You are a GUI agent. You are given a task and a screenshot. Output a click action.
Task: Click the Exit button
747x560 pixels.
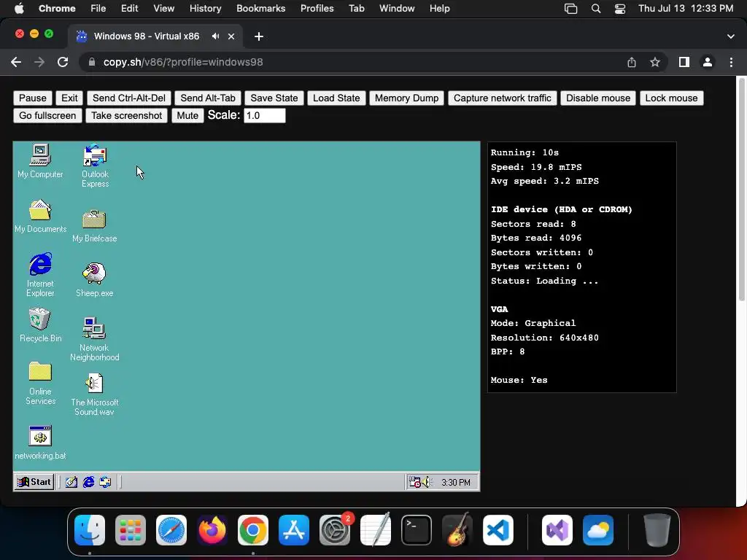(69, 98)
